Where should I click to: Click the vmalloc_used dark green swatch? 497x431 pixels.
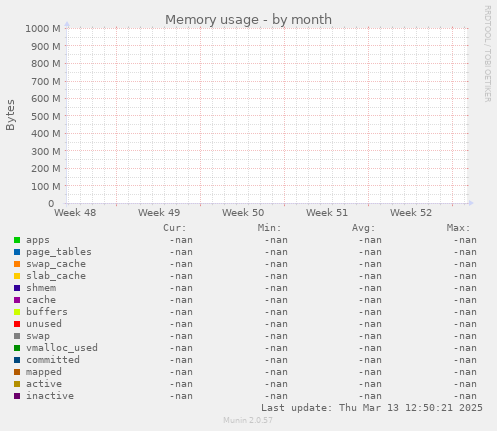click(x=17, y=348)
